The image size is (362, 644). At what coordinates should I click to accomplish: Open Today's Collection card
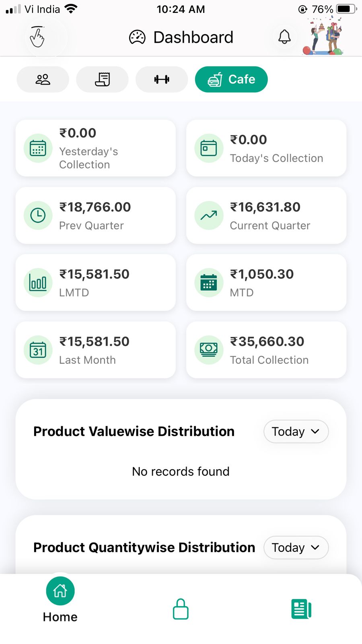click(x=266, y=148)
